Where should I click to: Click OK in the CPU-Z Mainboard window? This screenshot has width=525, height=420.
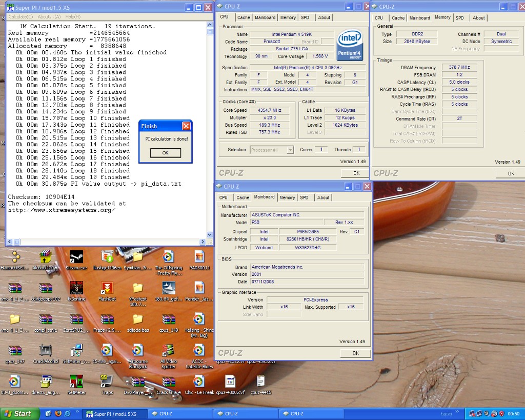pyautogui.click(x=356, y=353)
